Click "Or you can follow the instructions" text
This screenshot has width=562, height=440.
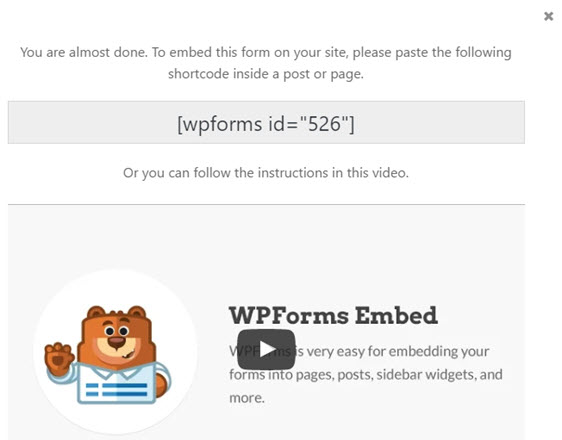coord(226,173)
